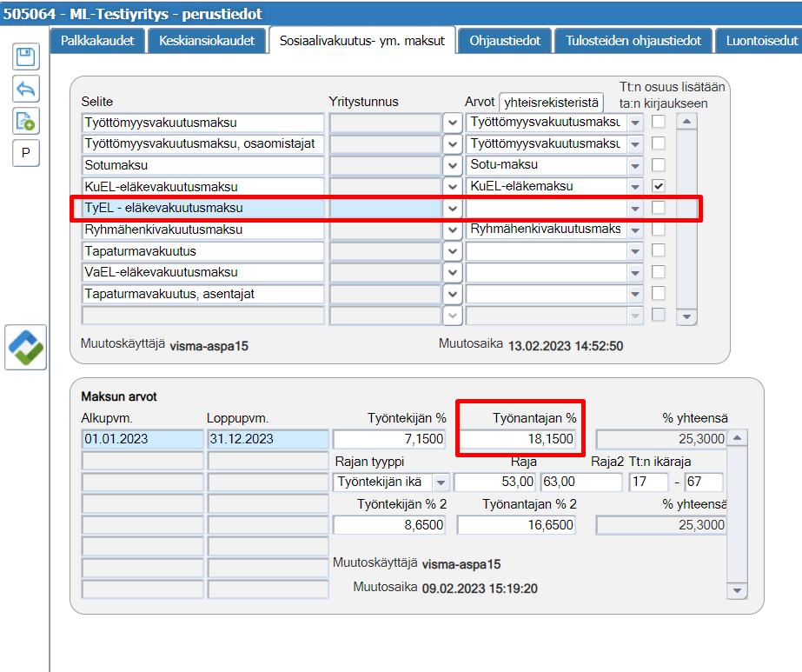Click the P button in sidebar

[x=25, y=153]
